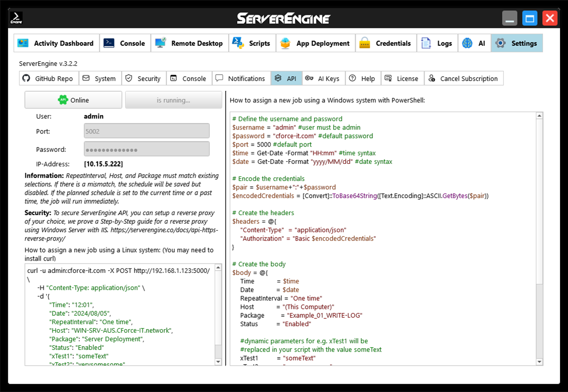This screenshot has height=392, width=568.
Task: View Logs by clicking the document icon
Action: pos(425,43)
